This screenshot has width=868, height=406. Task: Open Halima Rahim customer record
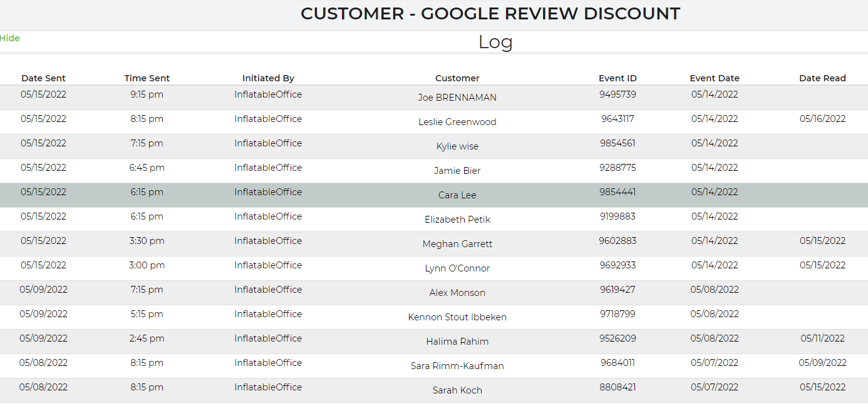[x=457, y=342]
